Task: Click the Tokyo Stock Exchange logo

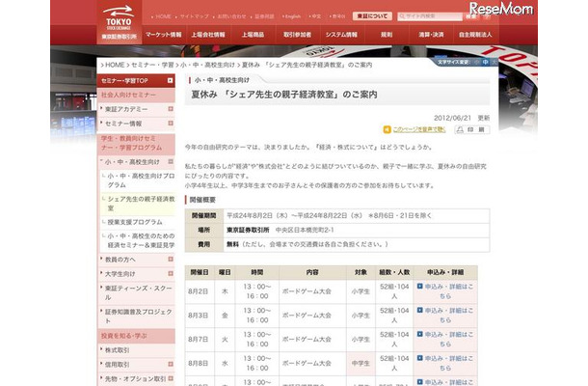Action: 119,22
